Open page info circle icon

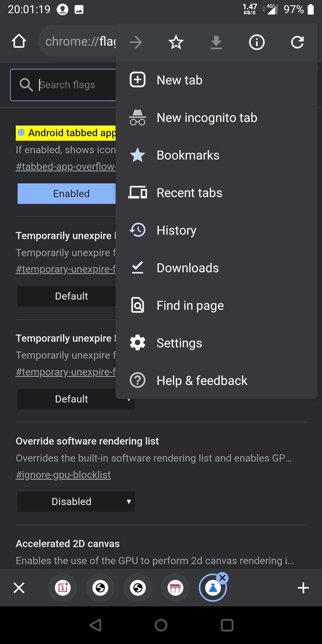coord(257,42)
